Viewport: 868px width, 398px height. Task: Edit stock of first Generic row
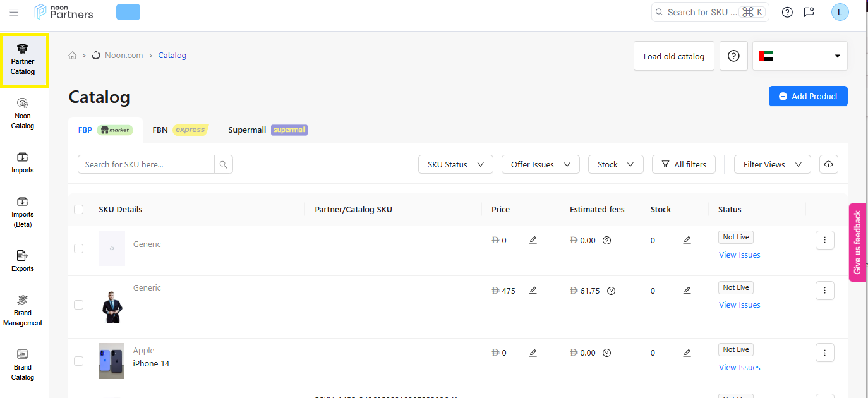click(687, 240)
